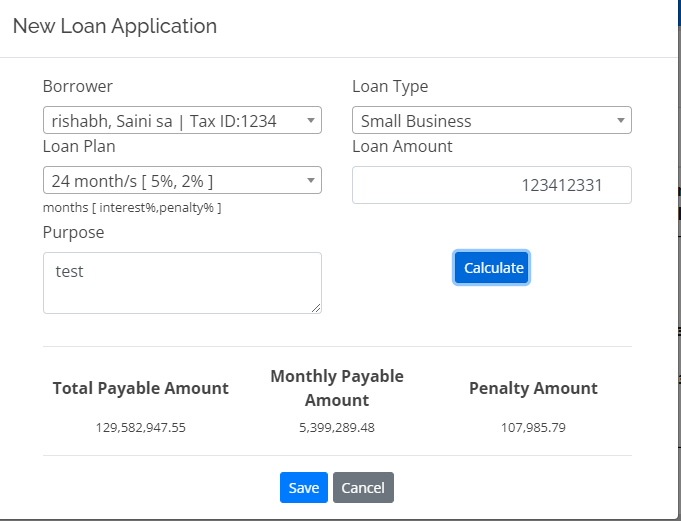The height and width of the screenshot is (521, 681).
Task: Select the monthly payable value 5,399,289.48
Action: (x=337, y=428)
